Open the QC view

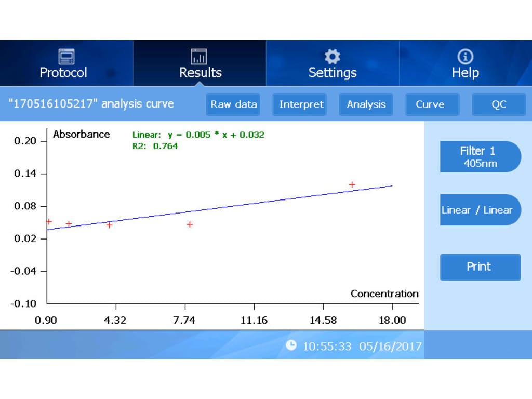[x=498, y=104]
